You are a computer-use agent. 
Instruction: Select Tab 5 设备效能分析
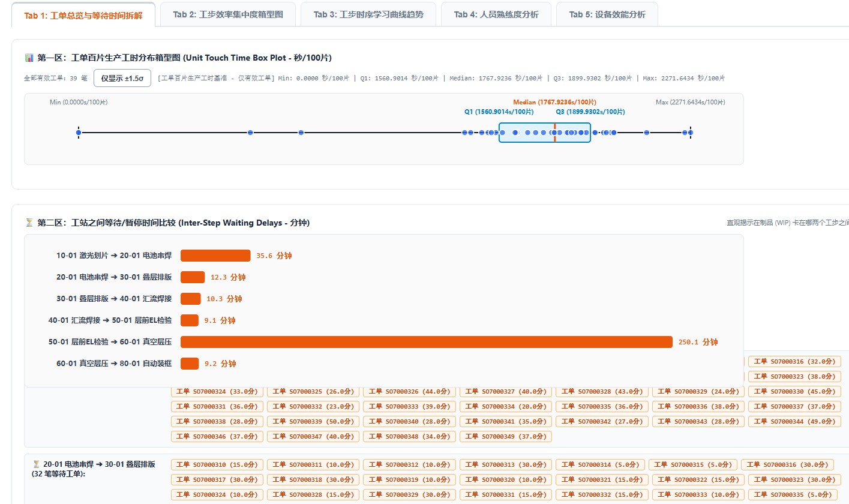tap(607, 14)
